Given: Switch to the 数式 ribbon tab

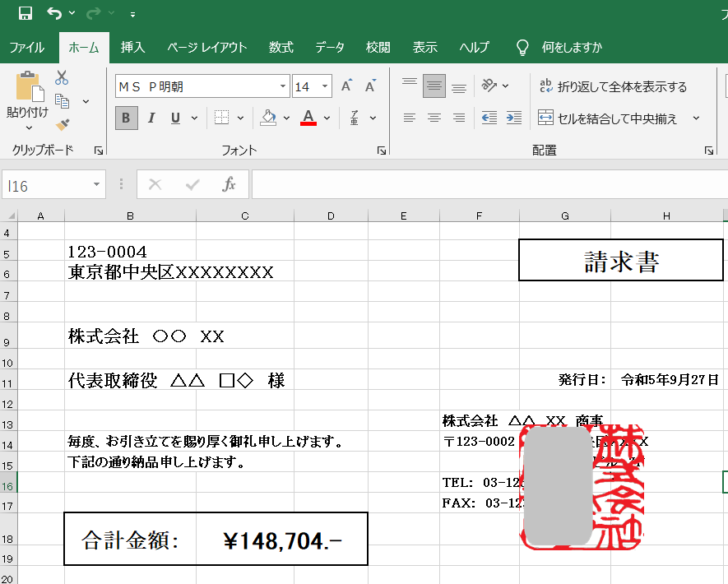Looking at the screenshot, I should (x=281, y=47).
